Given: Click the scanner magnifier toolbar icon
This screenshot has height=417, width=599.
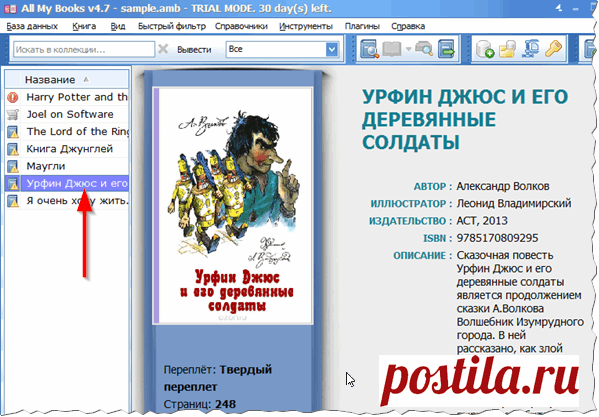Looking at the screenshot, I should coord(424,49).
